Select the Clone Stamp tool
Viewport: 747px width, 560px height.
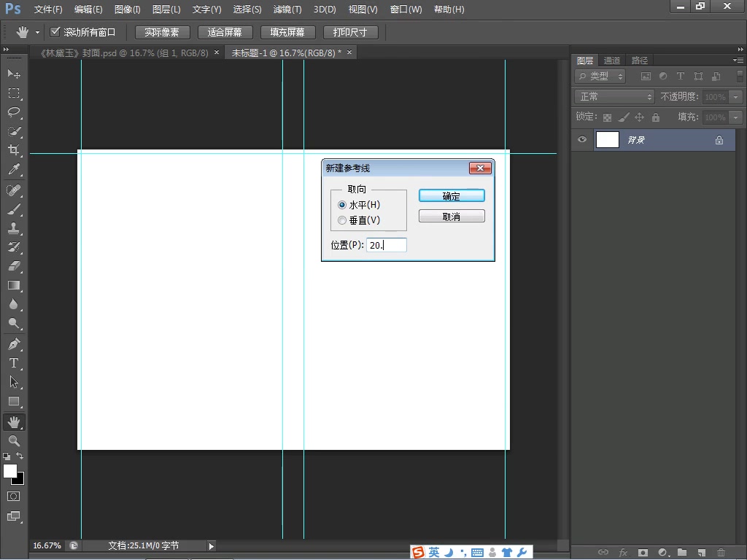[x=14, y=228]
